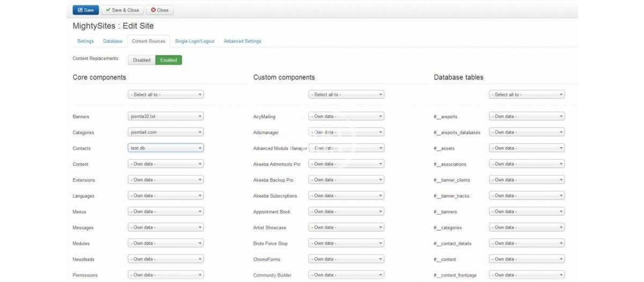
Task: Click the Close button in the toolbar
Action: coord(159,10)
